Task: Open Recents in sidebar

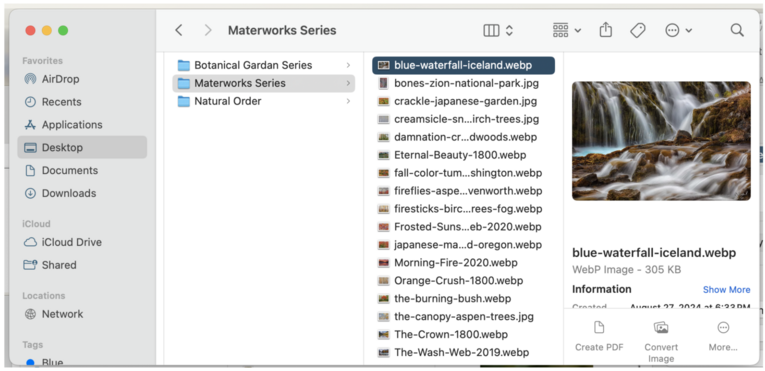Action: pyautogui.click(x=82, y=102)
